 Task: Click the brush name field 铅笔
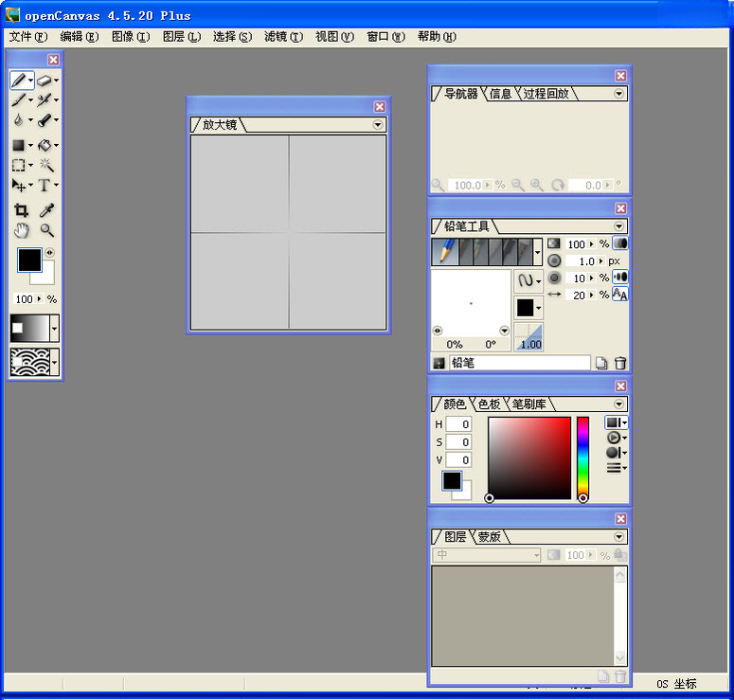(x=520, y=363)
